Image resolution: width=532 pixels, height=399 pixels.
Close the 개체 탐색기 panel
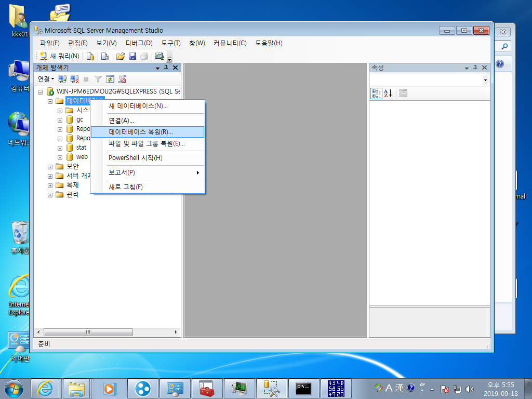pos(176,68)
